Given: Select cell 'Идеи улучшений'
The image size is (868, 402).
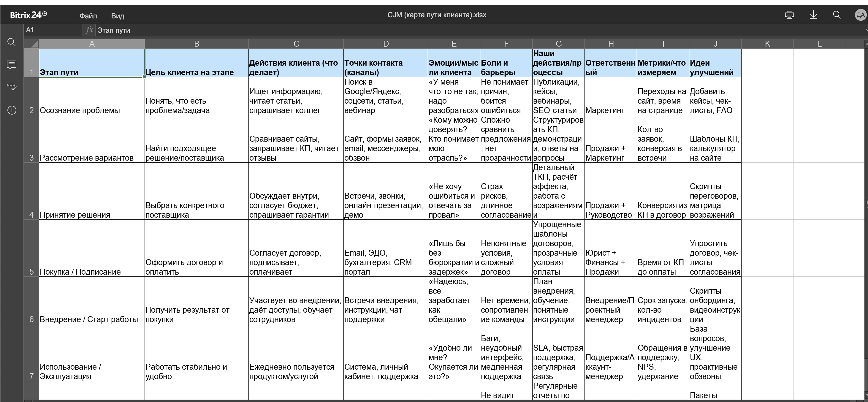Looking at the screenshot, I should [x=715, y=63].
